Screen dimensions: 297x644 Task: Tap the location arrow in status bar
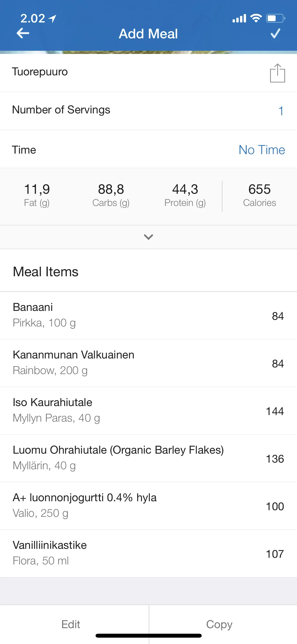pos(53,19)
